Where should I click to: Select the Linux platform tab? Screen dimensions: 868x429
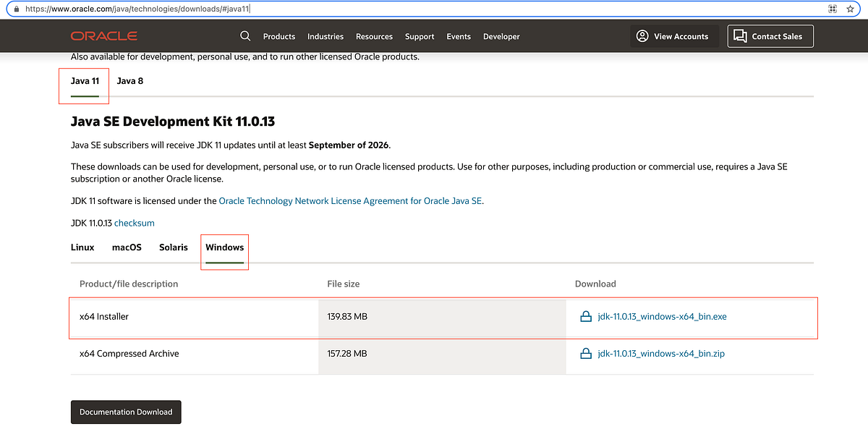82,247
